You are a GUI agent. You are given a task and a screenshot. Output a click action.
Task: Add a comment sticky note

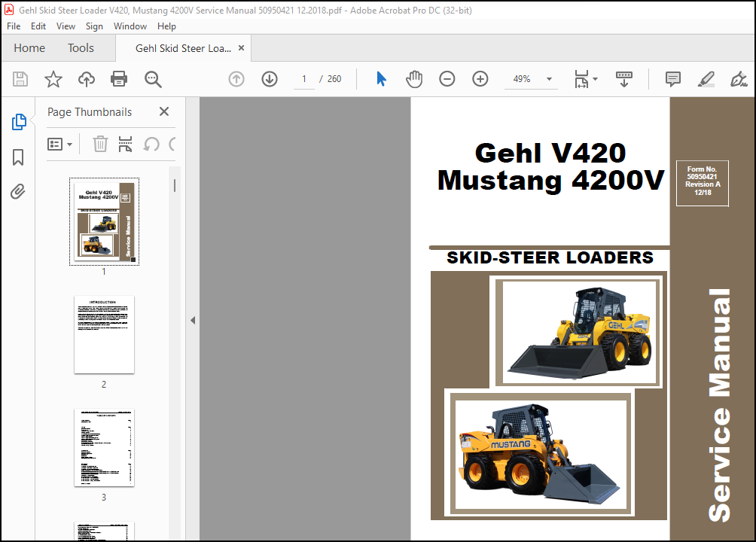(x=672, y=78)
